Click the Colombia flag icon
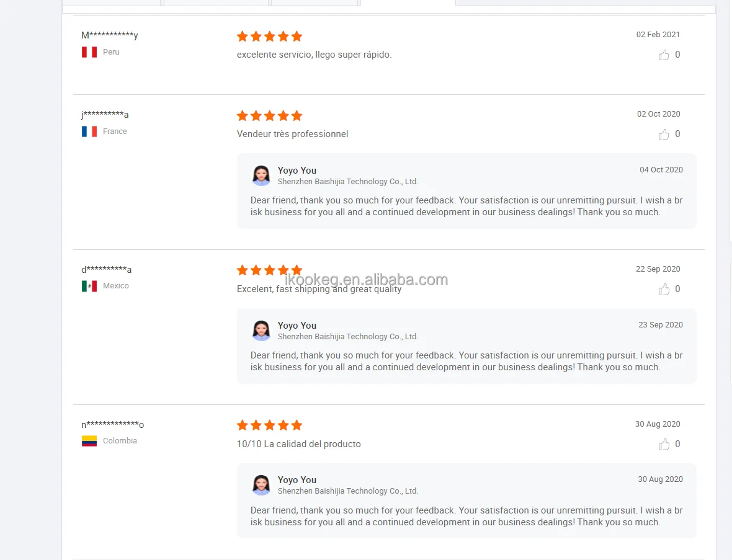This screenshot has height=560, width=732. (89, 441)
